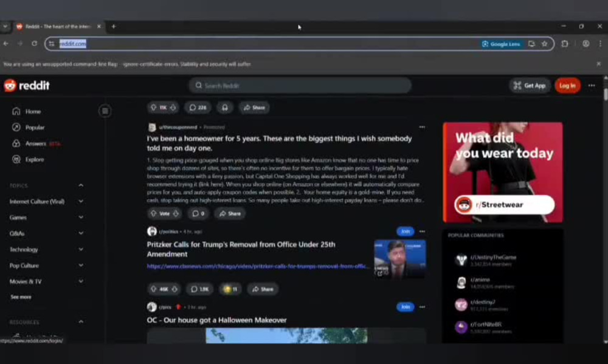Upvote the top post with 11K votes

pyautogui.click(x=154, y=108)
